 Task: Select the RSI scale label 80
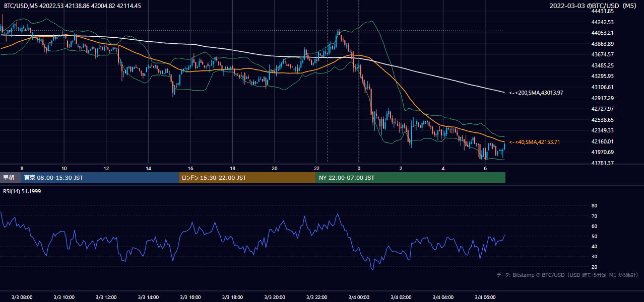pyautogui.click(x=594, y=206)
